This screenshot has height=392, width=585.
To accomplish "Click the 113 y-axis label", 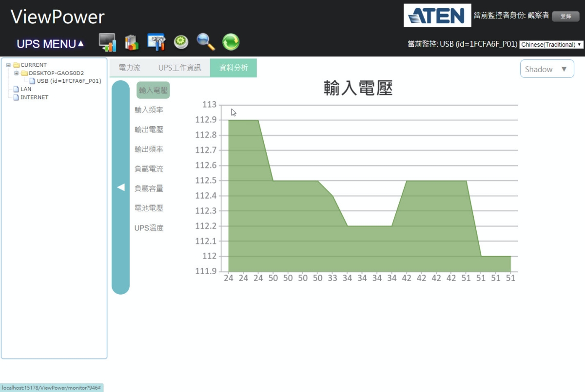I will point(209,105).
